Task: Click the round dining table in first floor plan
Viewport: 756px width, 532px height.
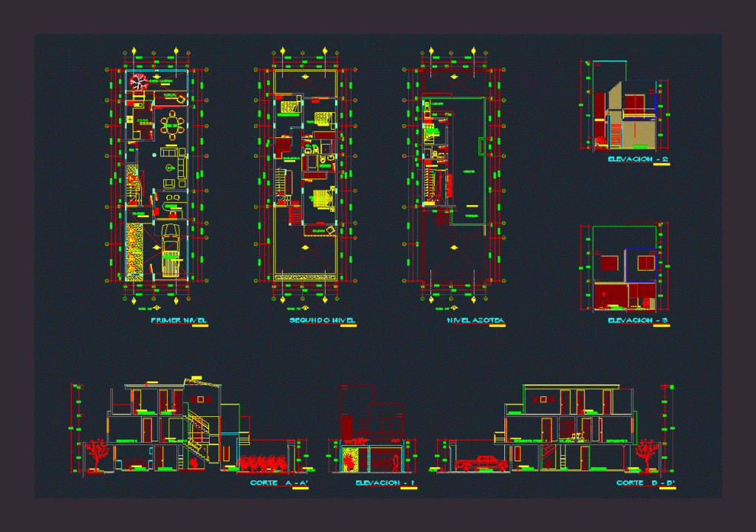Action: point(172,125)
